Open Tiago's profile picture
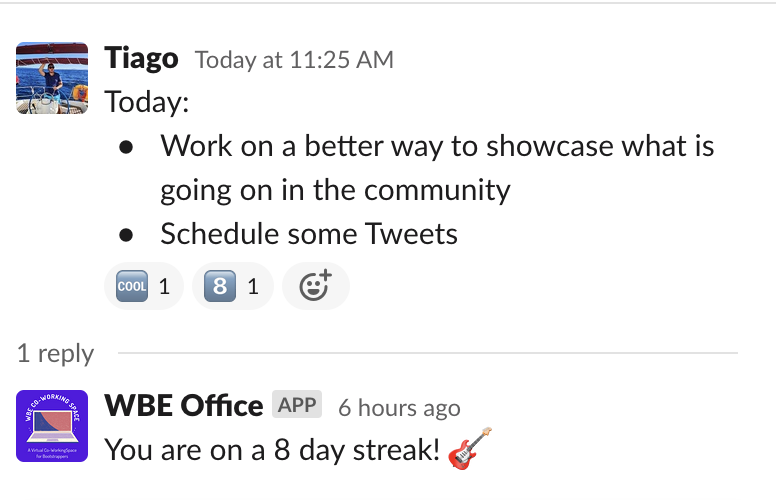This screenshot has height=500, width=776. 53,78
